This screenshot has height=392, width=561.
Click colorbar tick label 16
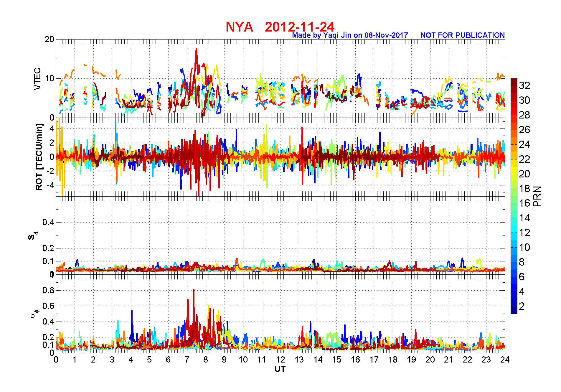click(524, 203)
